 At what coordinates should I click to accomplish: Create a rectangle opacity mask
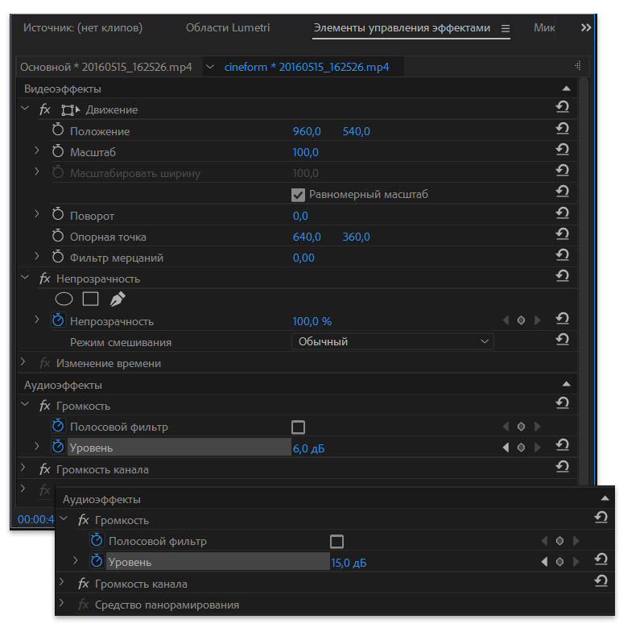click(90, 299)
